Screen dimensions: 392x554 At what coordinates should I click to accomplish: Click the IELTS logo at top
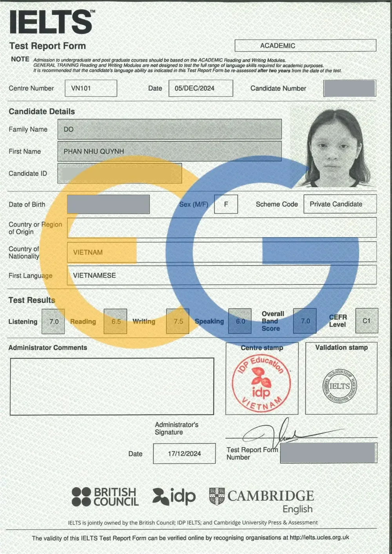click(52, 22)
